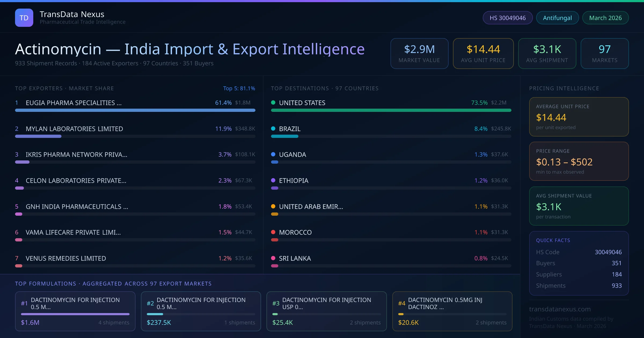Click the Sri Lanka pink dot icon
This screenshot has height=338, width=644.
pyautogui.click(x=273, y=258)
